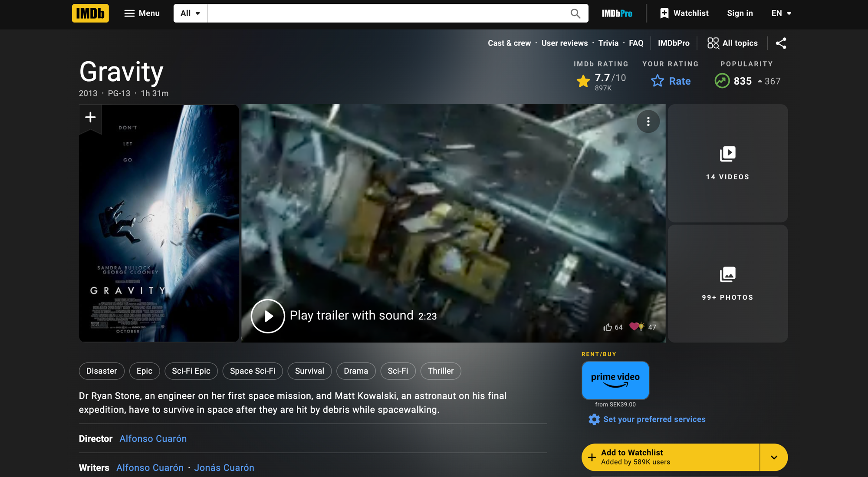Image resolution: width=868 pixels, height=477 pixels.
Task: Play the trailer with sound
Action: tap(344, 316)
